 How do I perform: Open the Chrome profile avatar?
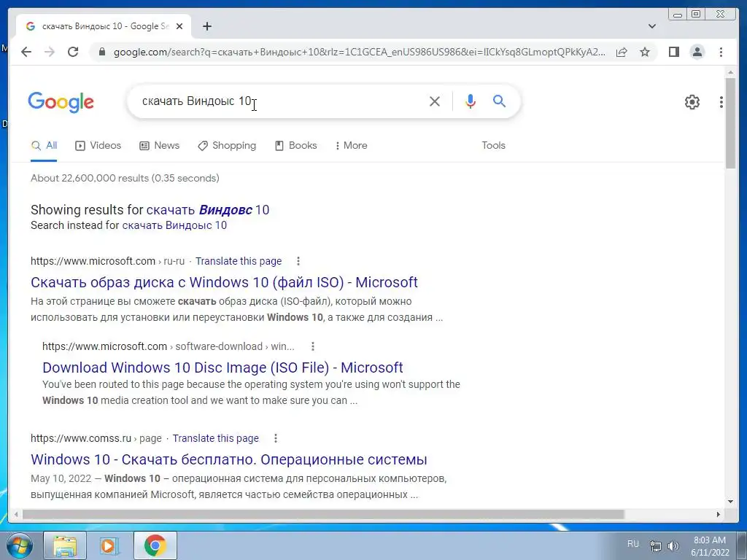[697, 52]
